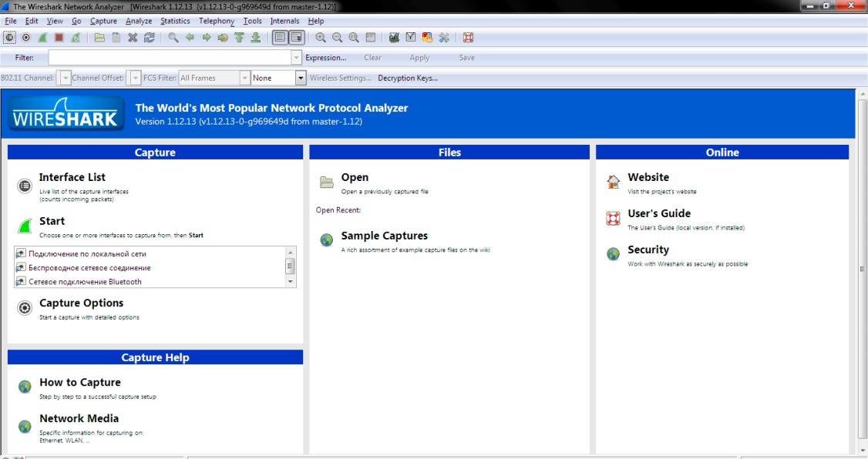The image size is (868, 459).
Task: Open Preferences with the tools toolbar icon
Action: (x=444, y=38)
